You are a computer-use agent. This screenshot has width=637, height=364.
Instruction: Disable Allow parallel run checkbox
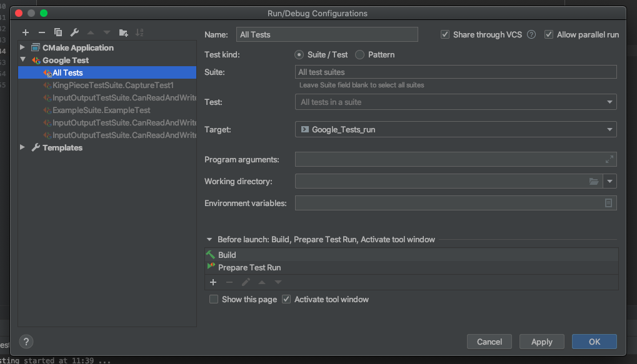point(549,35)
